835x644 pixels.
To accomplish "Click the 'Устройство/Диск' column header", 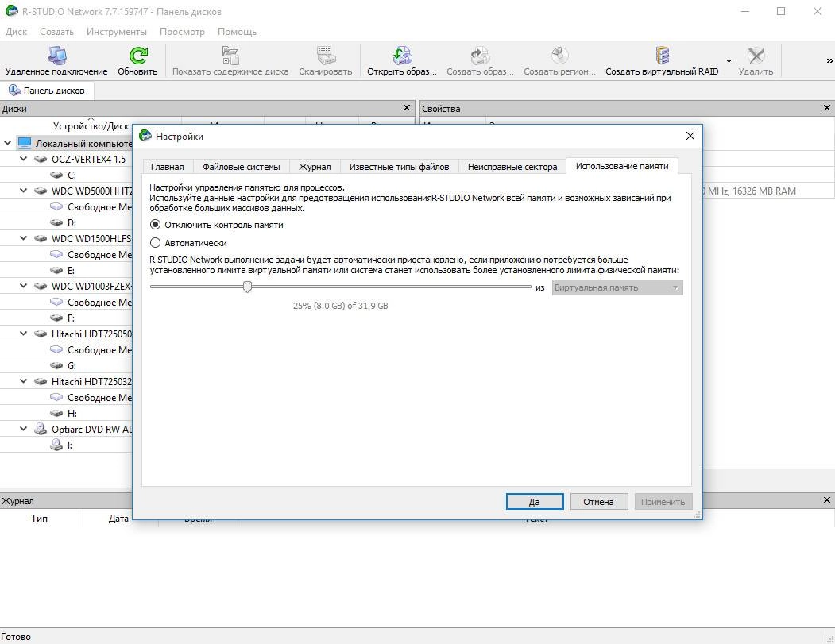I will point(91,126).
